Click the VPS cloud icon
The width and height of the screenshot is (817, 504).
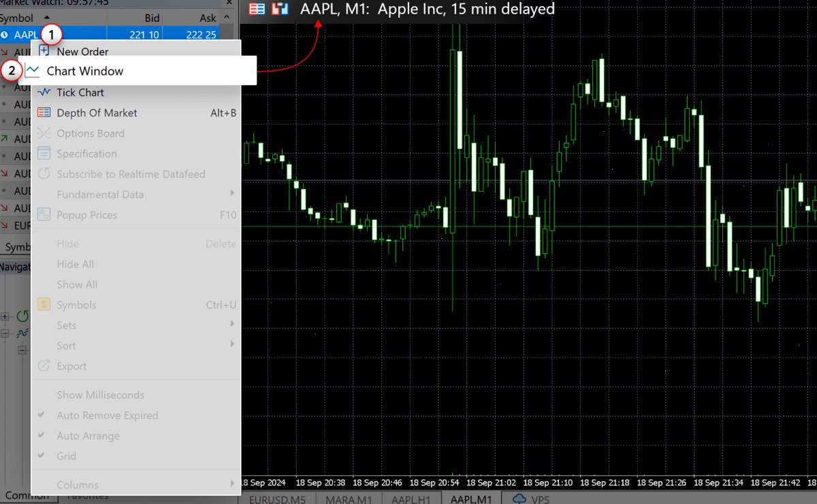coord(519,499)
